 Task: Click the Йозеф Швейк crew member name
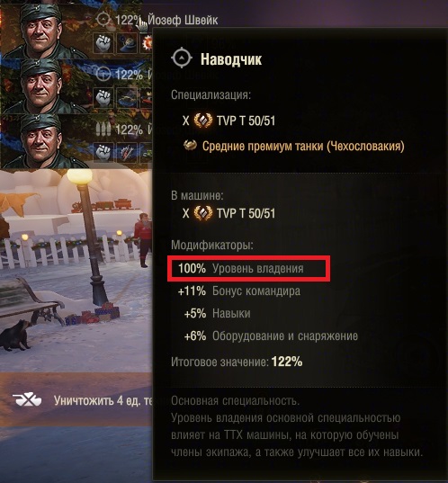pos(183,21)
